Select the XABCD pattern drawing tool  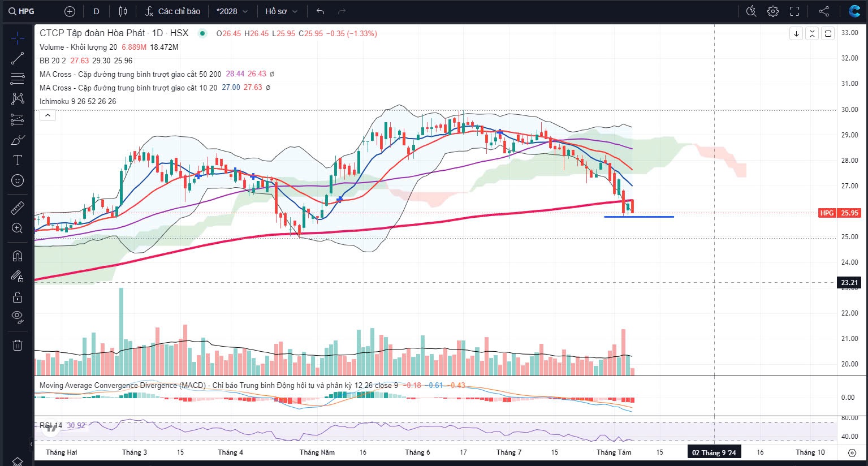(18, 98)
